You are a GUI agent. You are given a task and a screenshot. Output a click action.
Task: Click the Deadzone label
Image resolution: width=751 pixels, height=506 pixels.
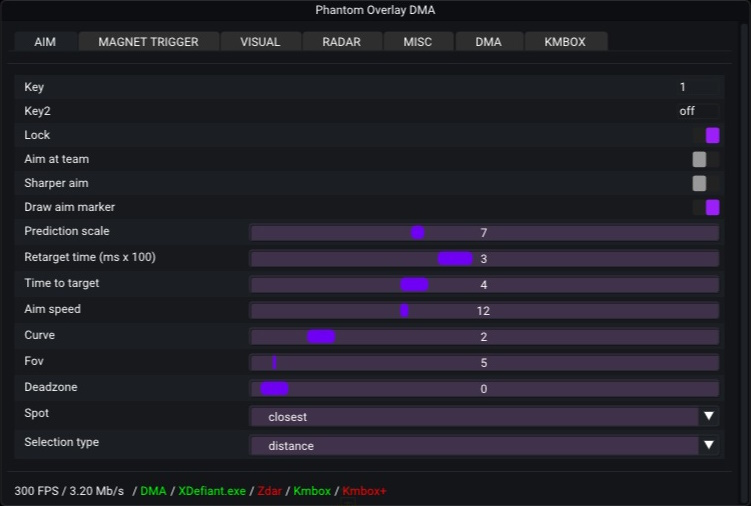click(x=51, y=387)
